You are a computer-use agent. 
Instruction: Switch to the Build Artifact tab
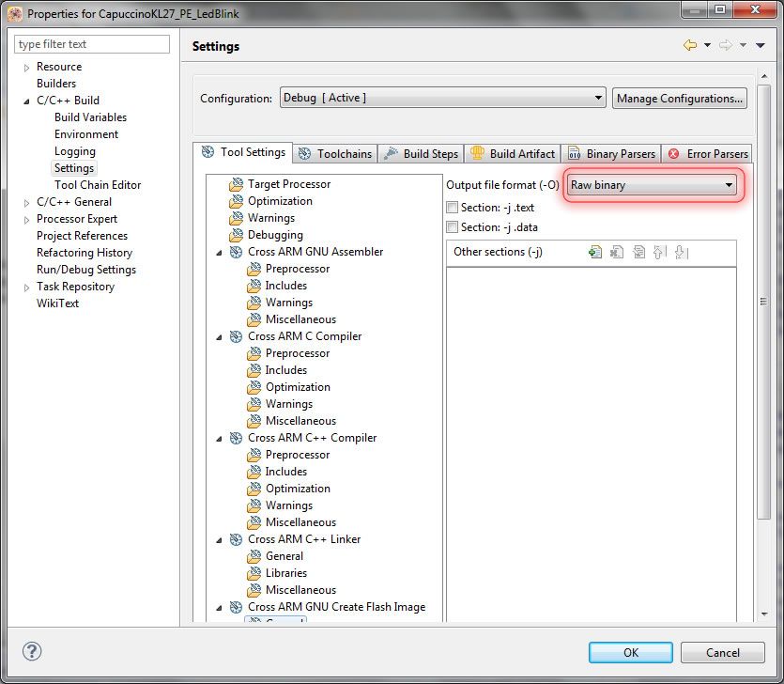(x=513, y=153)
